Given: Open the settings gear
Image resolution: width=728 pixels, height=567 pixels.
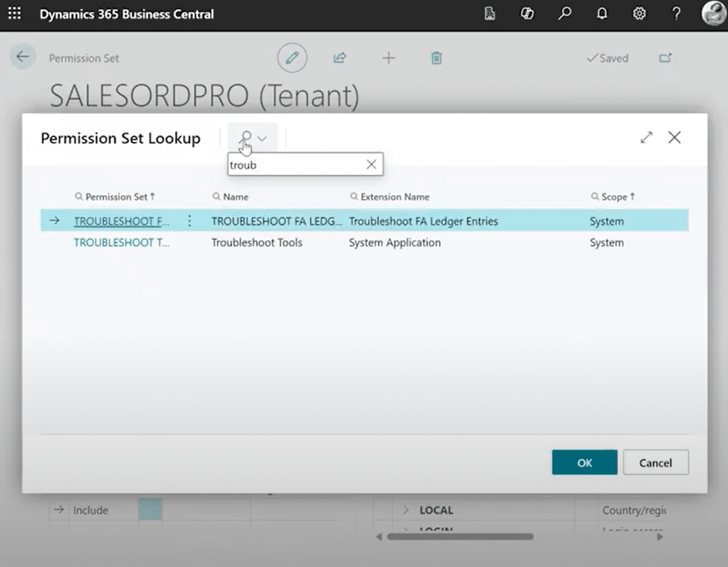Looking at the screenshot, I should pyautogui.click(x=639, y=14).
